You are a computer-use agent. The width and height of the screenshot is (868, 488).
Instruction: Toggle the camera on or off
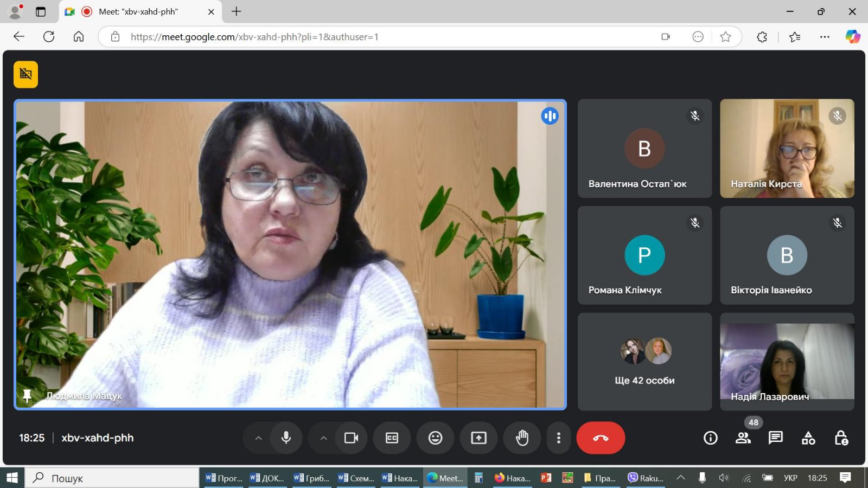(x=351, y=438)
